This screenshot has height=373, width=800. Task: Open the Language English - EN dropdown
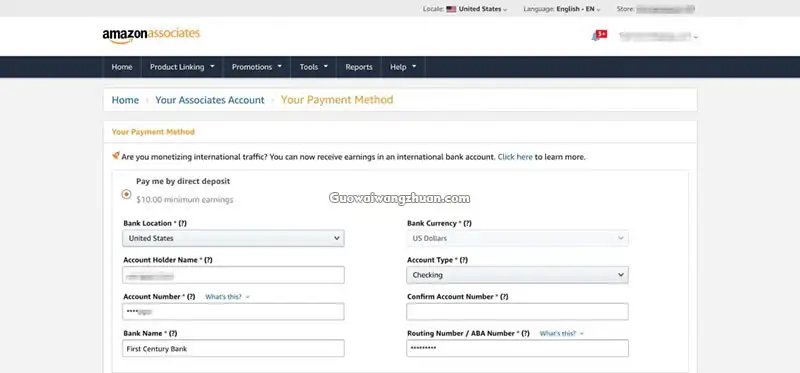(x=562, y=9)
